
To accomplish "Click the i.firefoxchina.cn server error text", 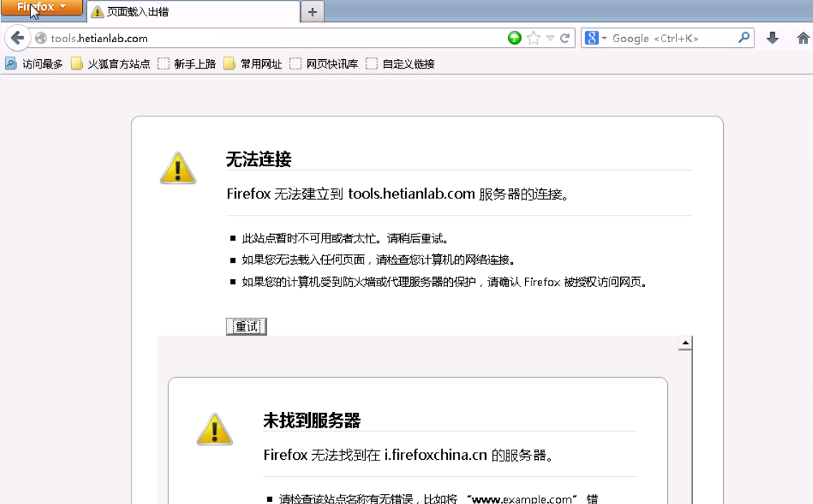I will (x=408, y=455).
